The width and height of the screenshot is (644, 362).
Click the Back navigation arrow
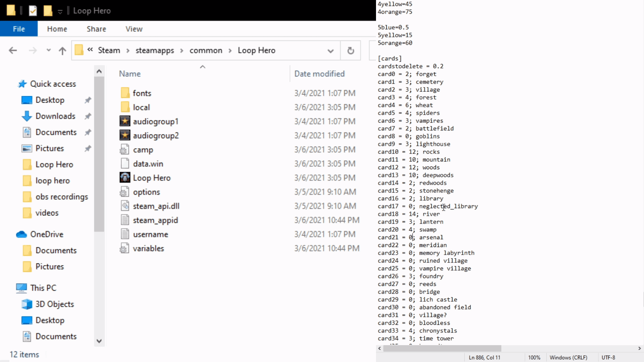point(13,50)
